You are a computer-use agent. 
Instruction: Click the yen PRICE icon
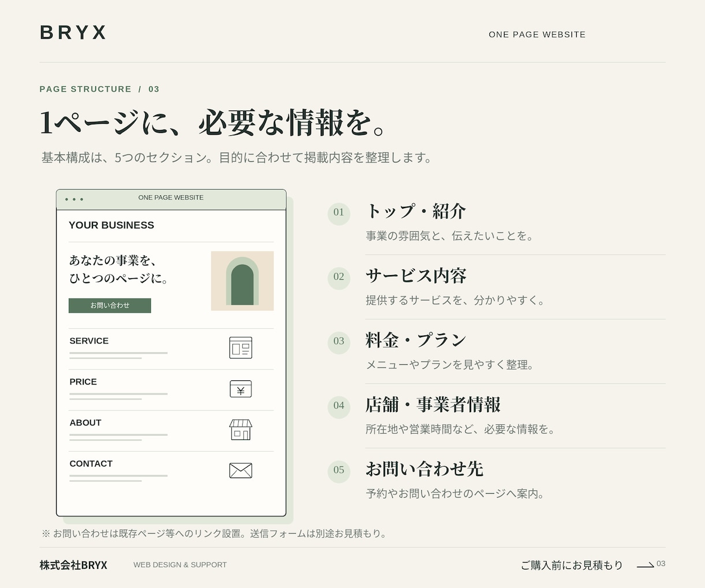[240, 389]
